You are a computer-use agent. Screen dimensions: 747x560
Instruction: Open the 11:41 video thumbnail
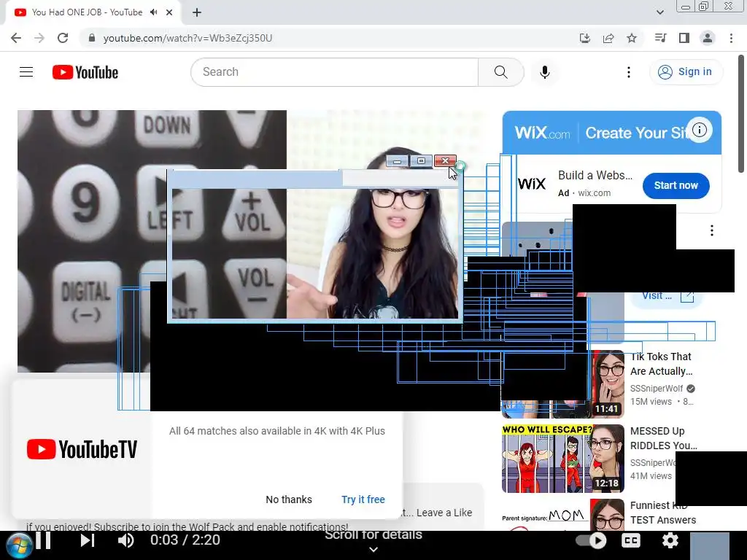coord(562,384)
